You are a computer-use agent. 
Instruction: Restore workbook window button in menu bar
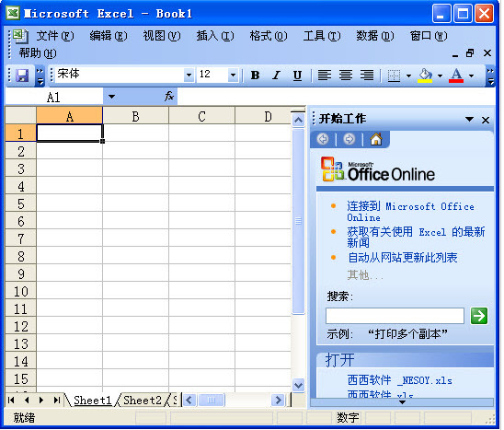click(x=470, y=53)
